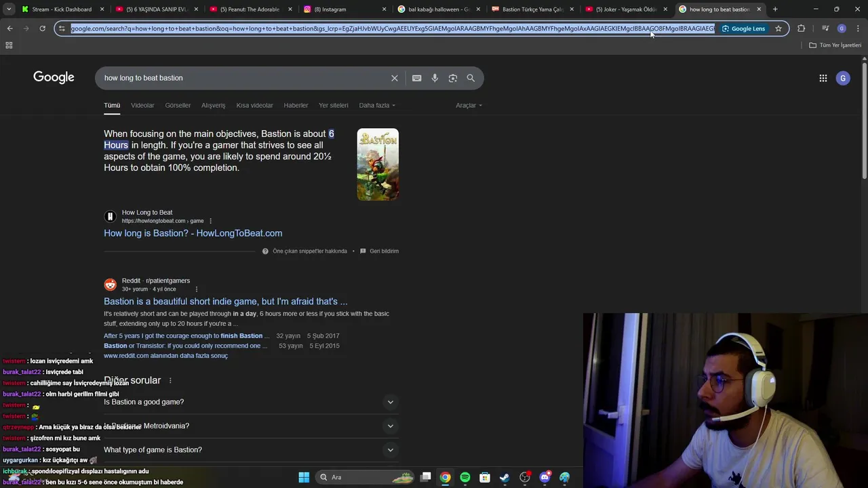Click the Chrome address bar URL

[392, 28]
